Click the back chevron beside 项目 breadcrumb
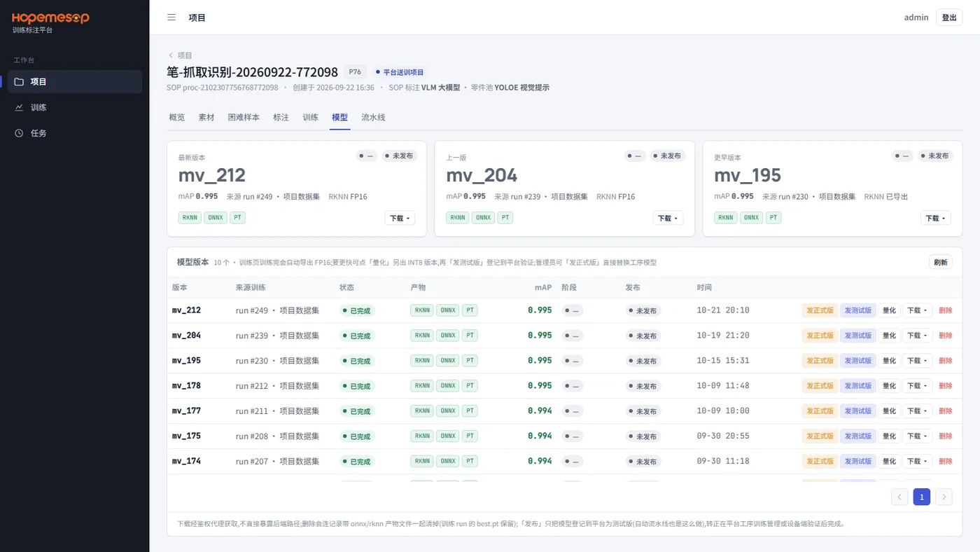The height and width of the screenshot is (552, 980). point(170,55)
